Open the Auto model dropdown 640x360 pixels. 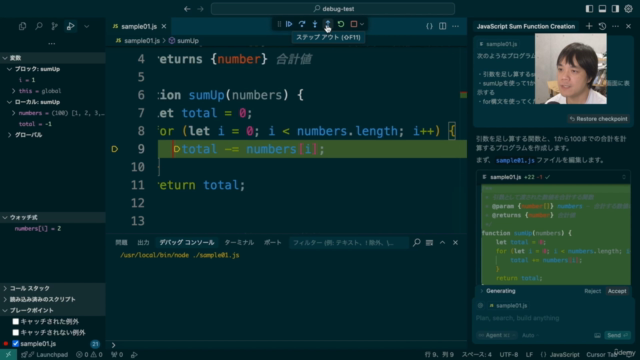(530, 335)
